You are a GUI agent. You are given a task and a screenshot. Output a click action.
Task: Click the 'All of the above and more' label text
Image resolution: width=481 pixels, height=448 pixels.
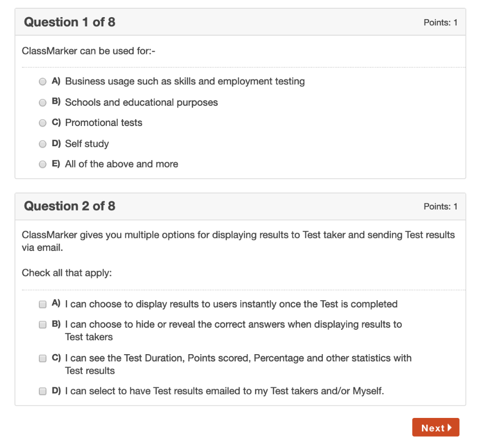click(x=121, y=164)
